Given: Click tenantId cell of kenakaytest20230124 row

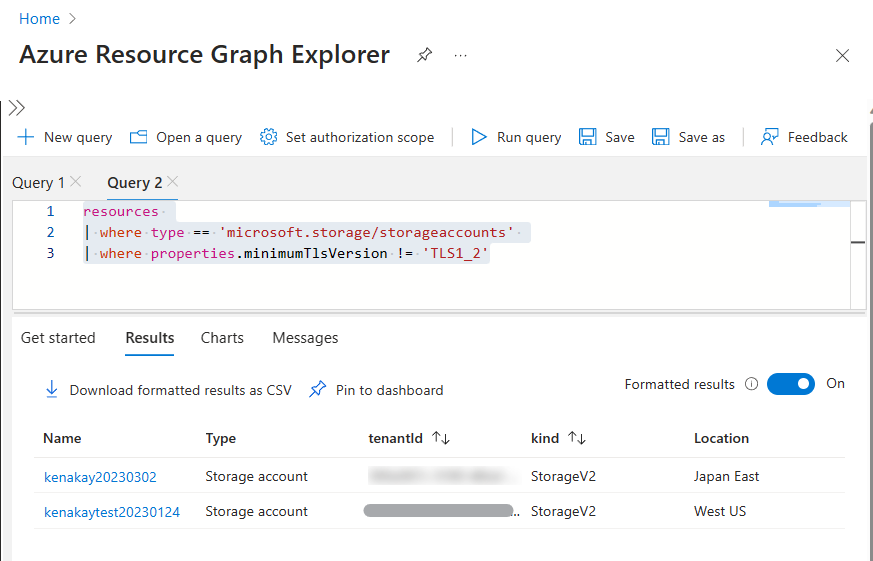Looking at the screenshot, I should click(x=442, y=511).
